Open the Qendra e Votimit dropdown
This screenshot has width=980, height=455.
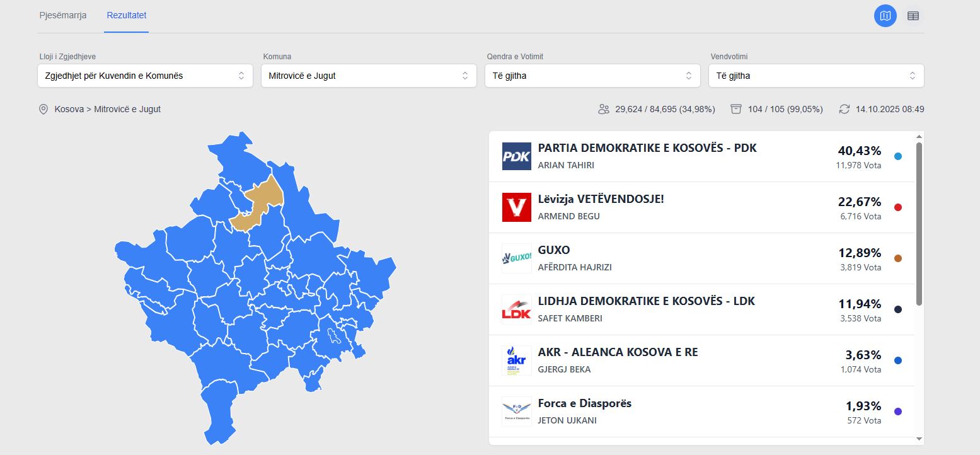click(x=592, y=76)
